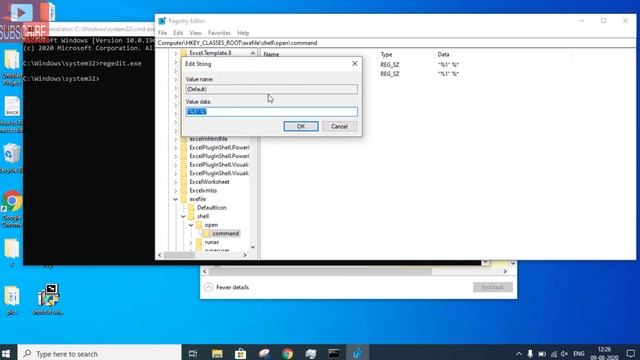The width and height of the screenshot is (640, 360).
Task: Click End task in Task Manager
Action: coord(493,287)
